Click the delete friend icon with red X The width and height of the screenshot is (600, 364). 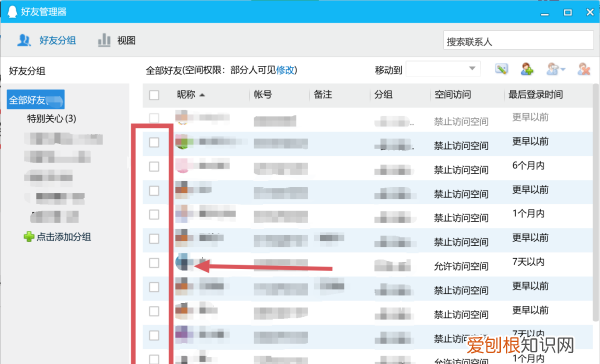[x=584, y=69]
